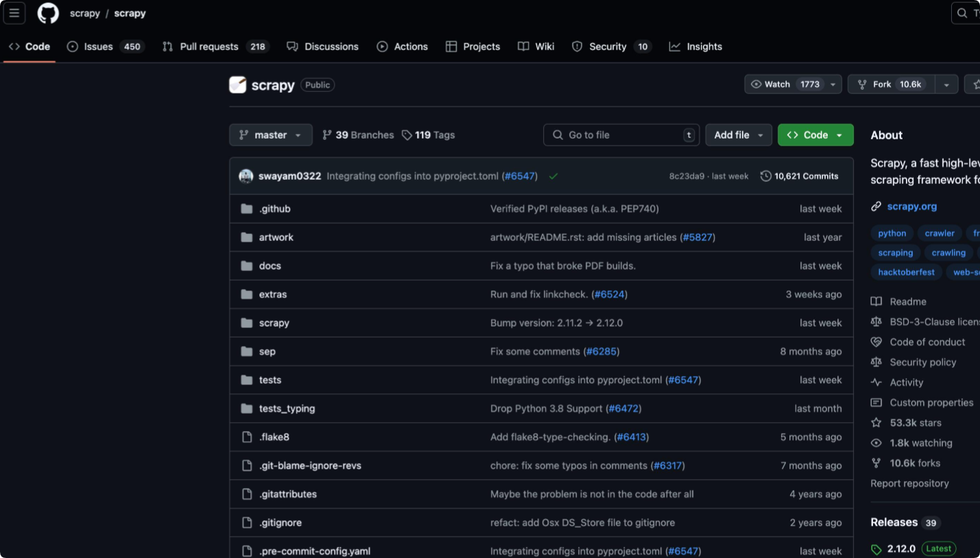Screen dimensions: 980x558
Task: Switch to the Security tab
Action: coord(611,47)
